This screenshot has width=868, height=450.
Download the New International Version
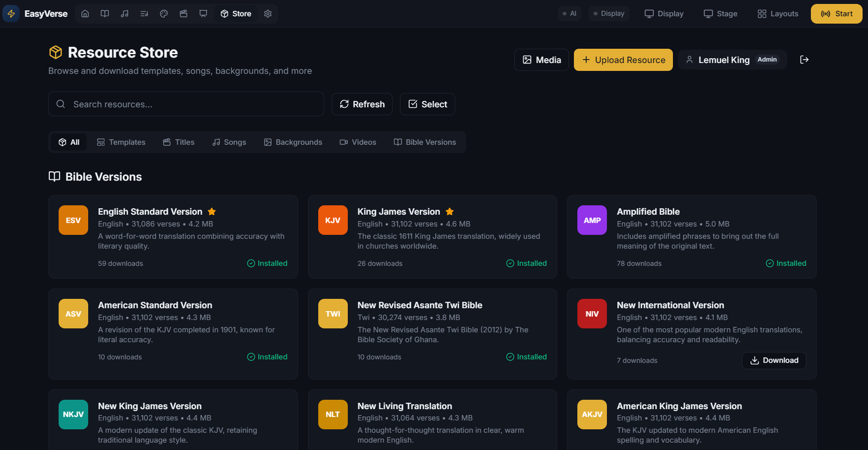pyautogui.click(x=774, y=361)
